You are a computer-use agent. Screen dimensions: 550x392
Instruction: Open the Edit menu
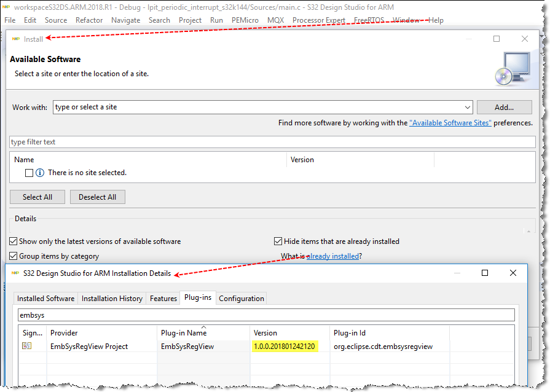coord(30,20)
